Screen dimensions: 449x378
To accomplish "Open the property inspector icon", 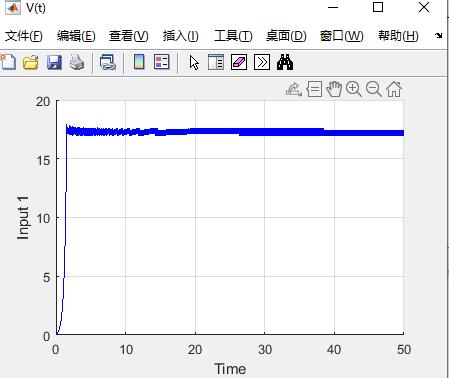I will point(216,62).
